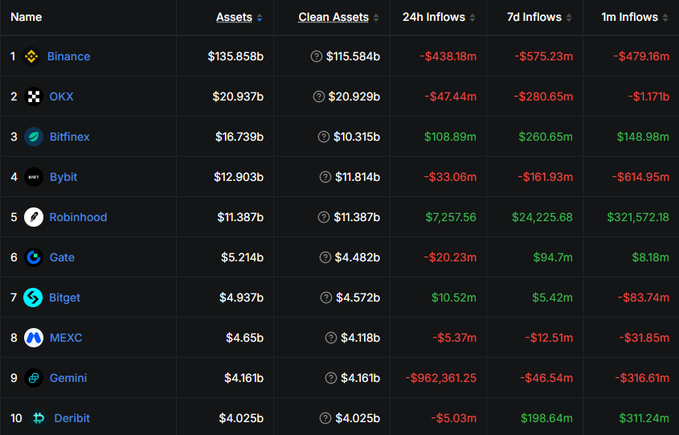
Task: Open help icon beside Deribit clean assets
Action: (325, 418)
